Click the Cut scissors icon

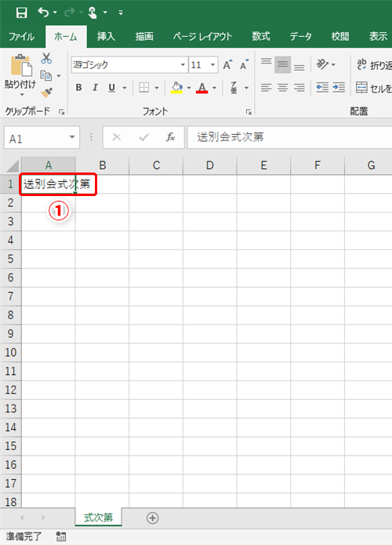click(46, 58)
